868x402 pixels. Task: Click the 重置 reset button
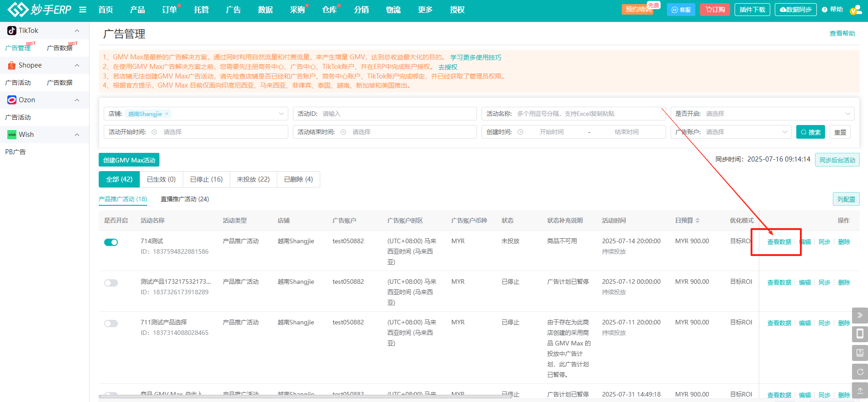[840, 132]
